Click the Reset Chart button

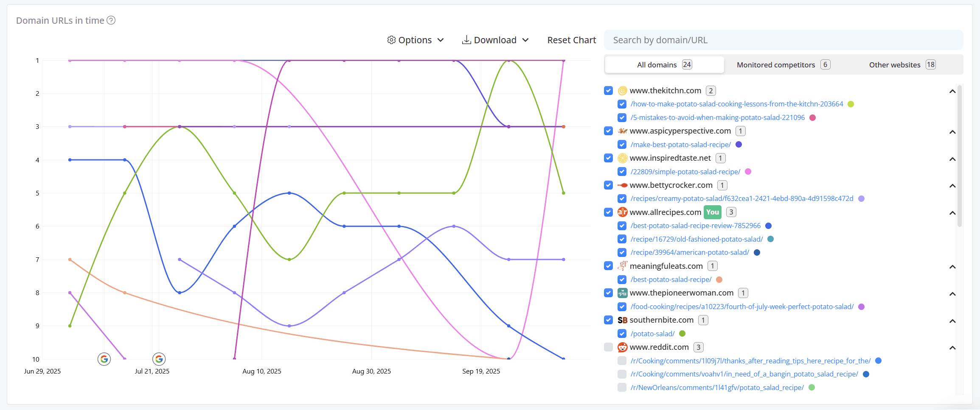point(571,40)
